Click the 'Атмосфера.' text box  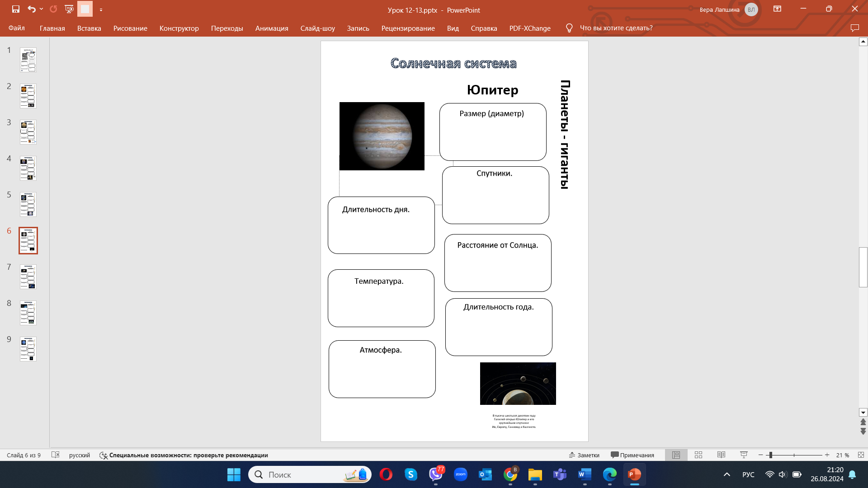tap(382, 369)
